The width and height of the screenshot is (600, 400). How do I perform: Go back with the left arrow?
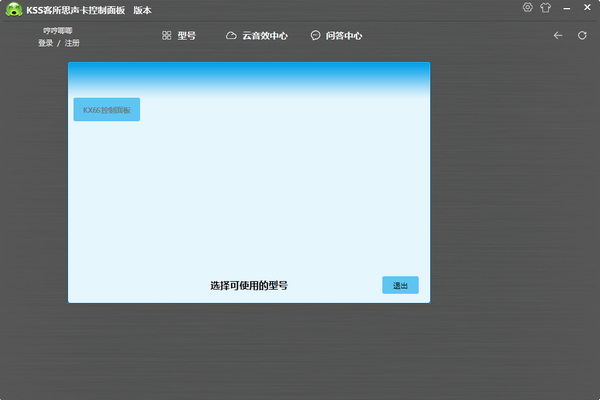[559, 35]
